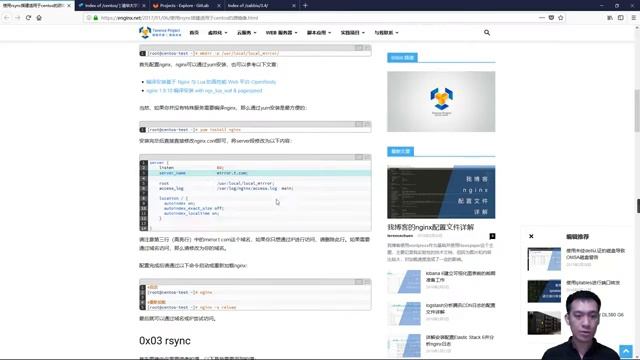Show the sidebar via the sidebars icon
640x360 pixels.
[620, 18]
